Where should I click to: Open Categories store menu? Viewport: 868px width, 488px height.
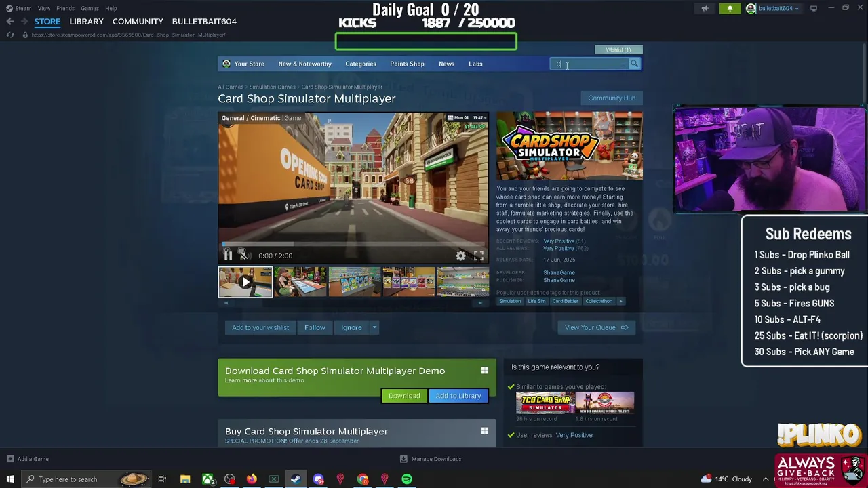(361, 64)
